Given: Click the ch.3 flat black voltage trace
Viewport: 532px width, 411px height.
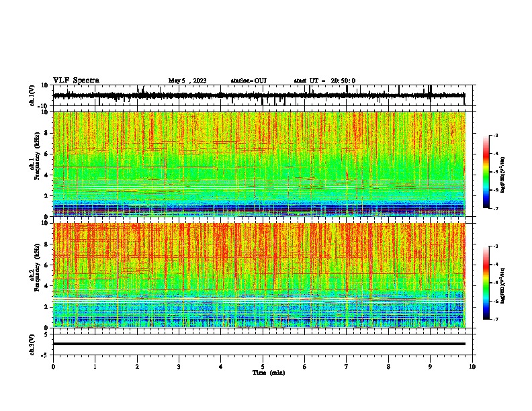Looking at the screenshot, I should click(259, 344).
